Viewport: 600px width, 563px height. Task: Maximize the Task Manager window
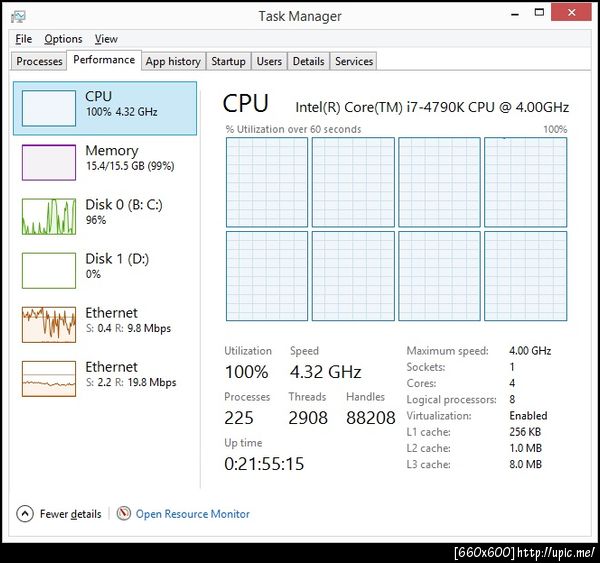click(x=539, y=13)
